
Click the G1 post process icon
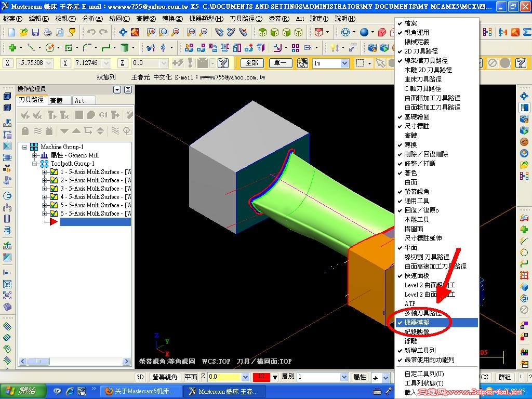pyautogui.click(x=103, y=115)
